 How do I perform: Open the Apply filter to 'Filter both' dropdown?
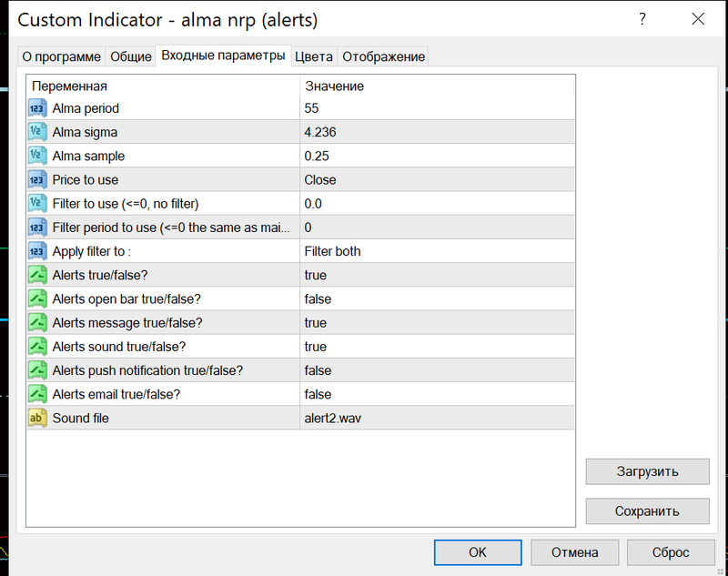(332, 251)
